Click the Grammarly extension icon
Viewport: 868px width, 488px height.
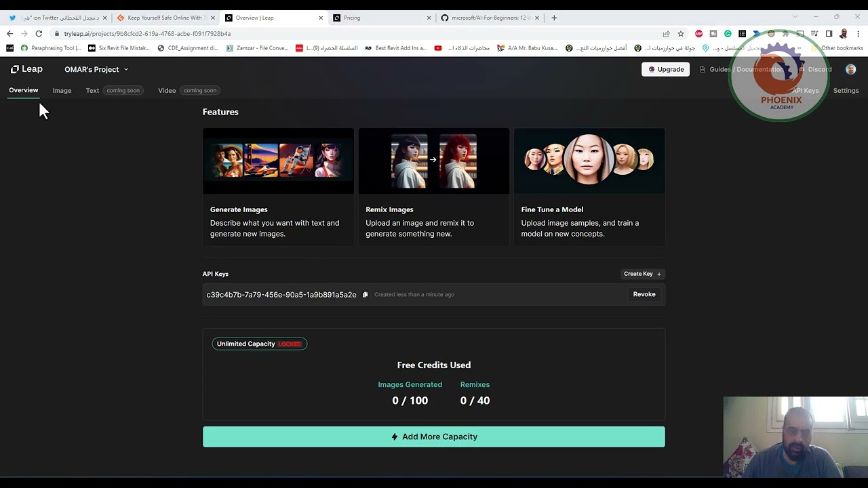coord(728,34)
